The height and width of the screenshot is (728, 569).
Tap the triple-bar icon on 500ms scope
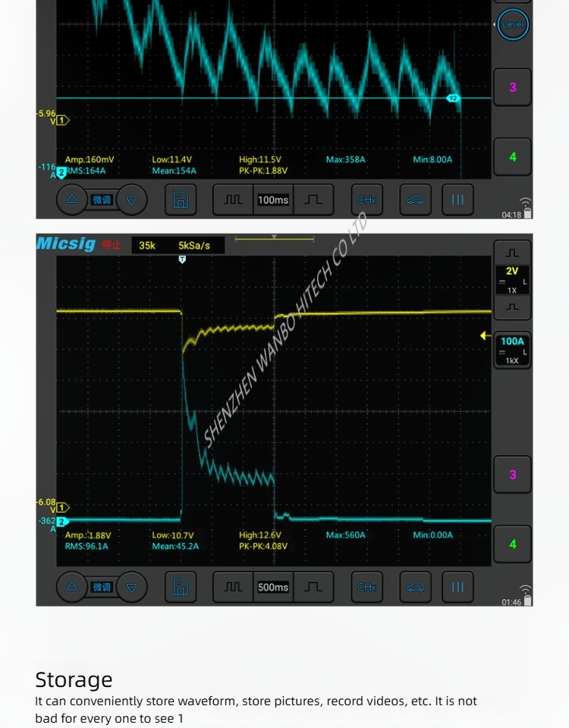(457, 587)
